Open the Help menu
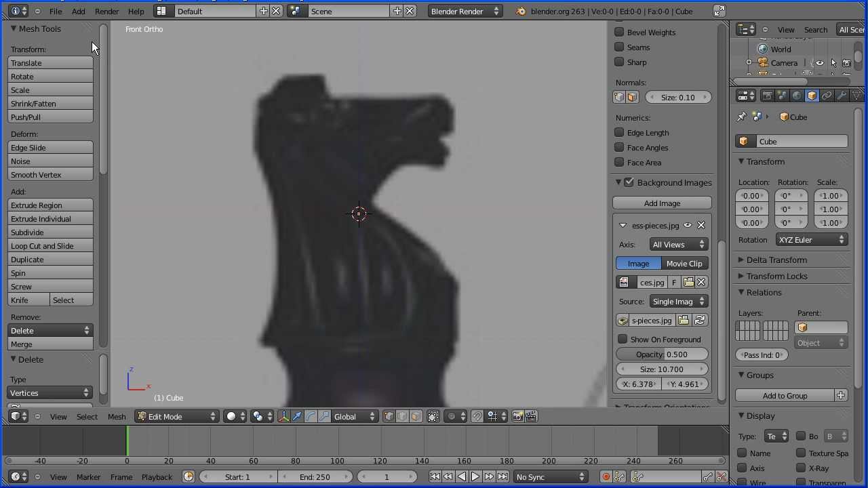 click(x=136, y=11)
